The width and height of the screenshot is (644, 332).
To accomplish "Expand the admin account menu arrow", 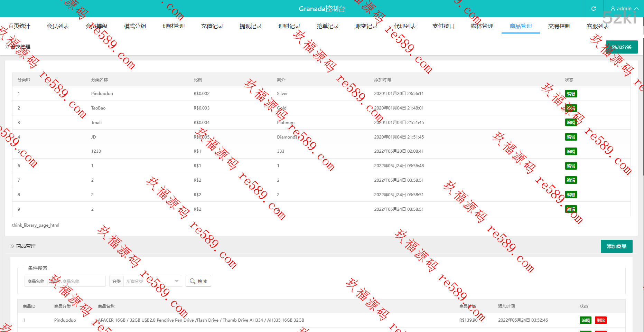I will (636, 9).
